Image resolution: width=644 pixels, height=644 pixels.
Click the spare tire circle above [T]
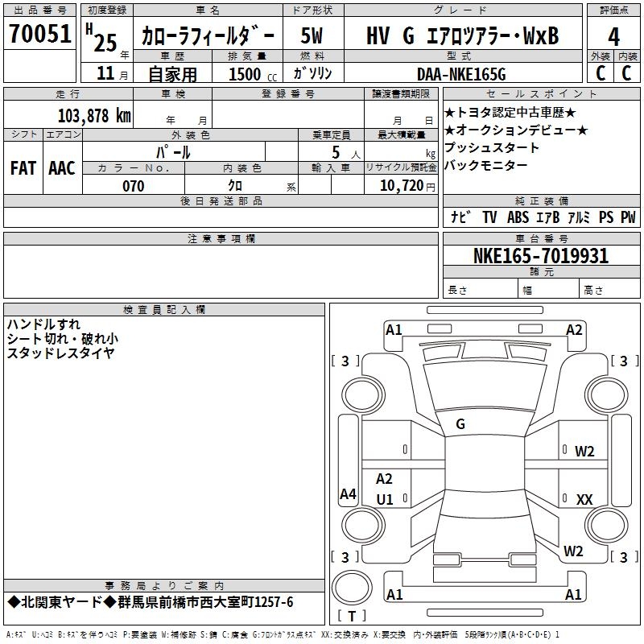[352, 588]
